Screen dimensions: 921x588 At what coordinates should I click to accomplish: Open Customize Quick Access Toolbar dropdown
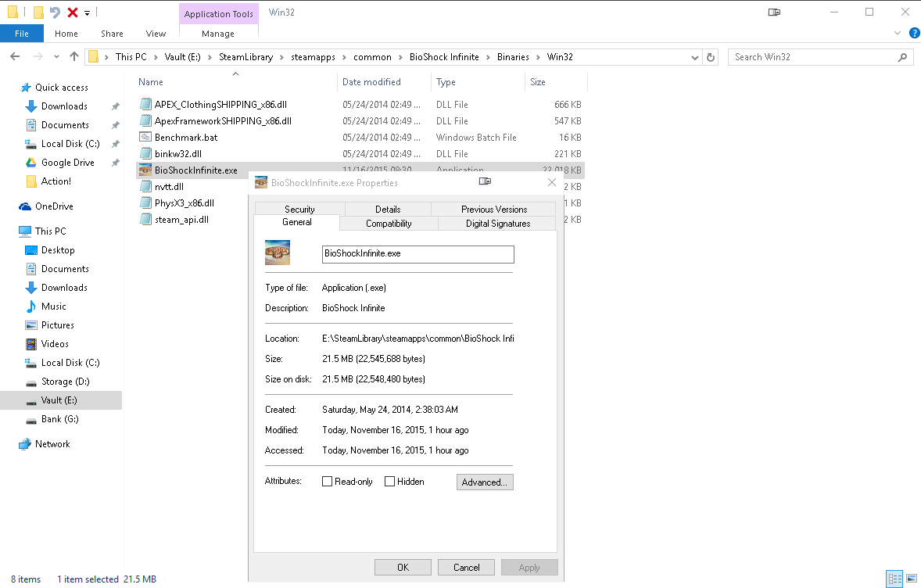(87, 13)
